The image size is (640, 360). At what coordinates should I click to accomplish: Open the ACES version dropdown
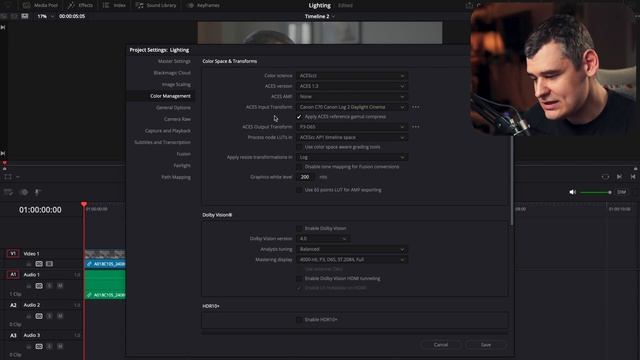tap(351, 86)
